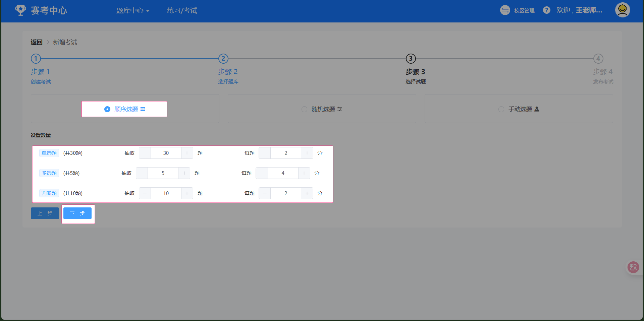Select the 顺序选题 radio button
This screenshot has width=644, height=321.
[107, 109]
